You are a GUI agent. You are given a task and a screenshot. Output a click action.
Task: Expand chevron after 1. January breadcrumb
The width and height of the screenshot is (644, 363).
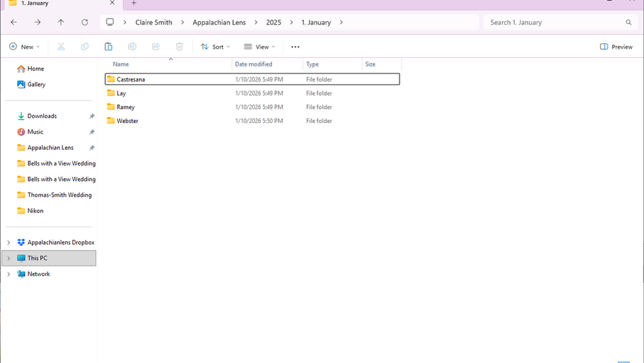coord(341,22)
